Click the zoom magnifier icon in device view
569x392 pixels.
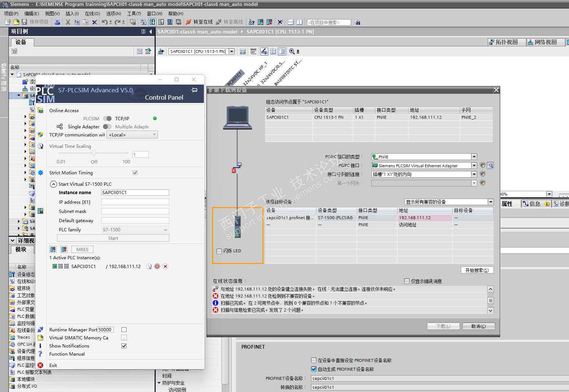(x=292, y=51)
